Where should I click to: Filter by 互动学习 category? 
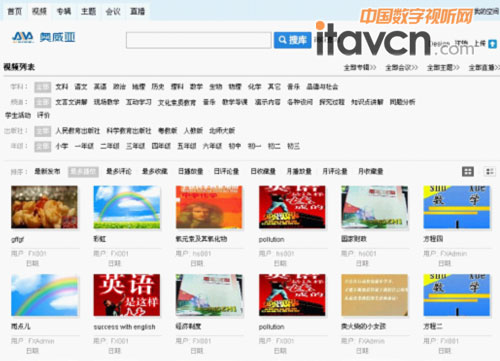click(139, 102)
